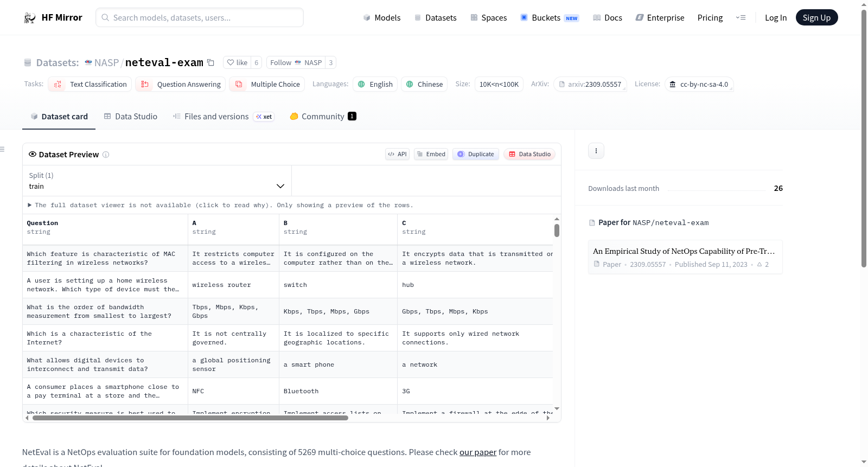The height and width of the screenshot is (467, 868).
Task: Click the left-edge sidebar toggle icon
Action: 2,149
